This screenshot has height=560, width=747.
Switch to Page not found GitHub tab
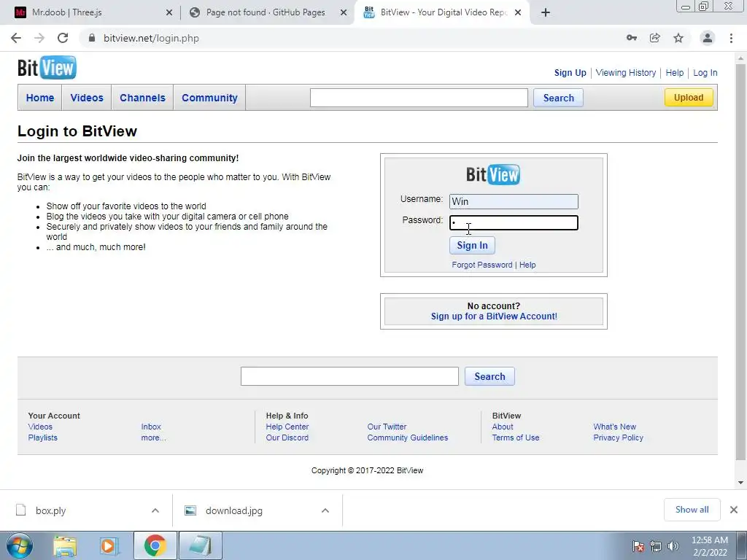(x=266, y=12)
